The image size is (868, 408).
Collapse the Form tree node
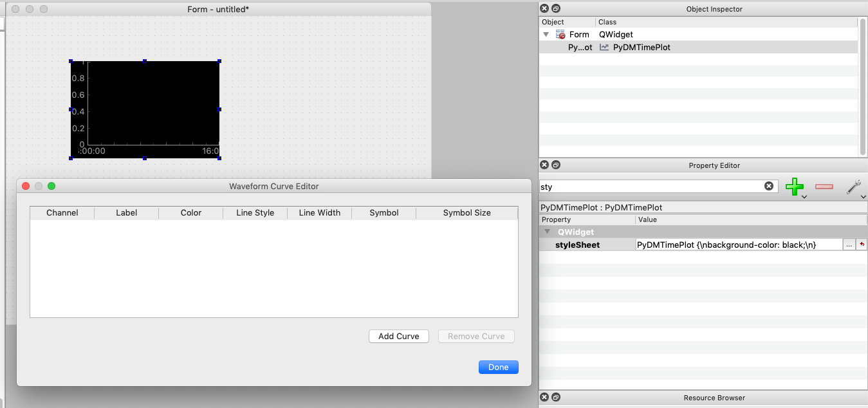coord(546,35)
